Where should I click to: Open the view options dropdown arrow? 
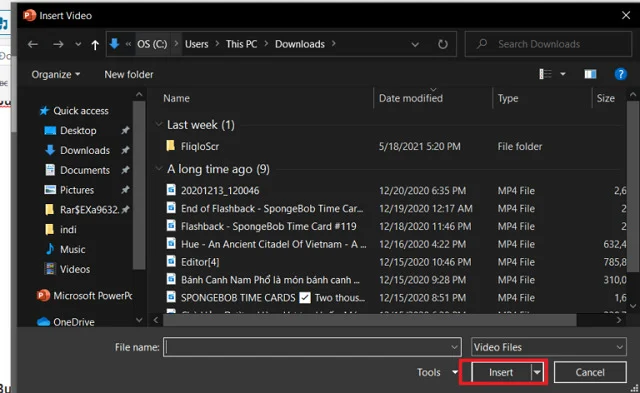[563, 74]
